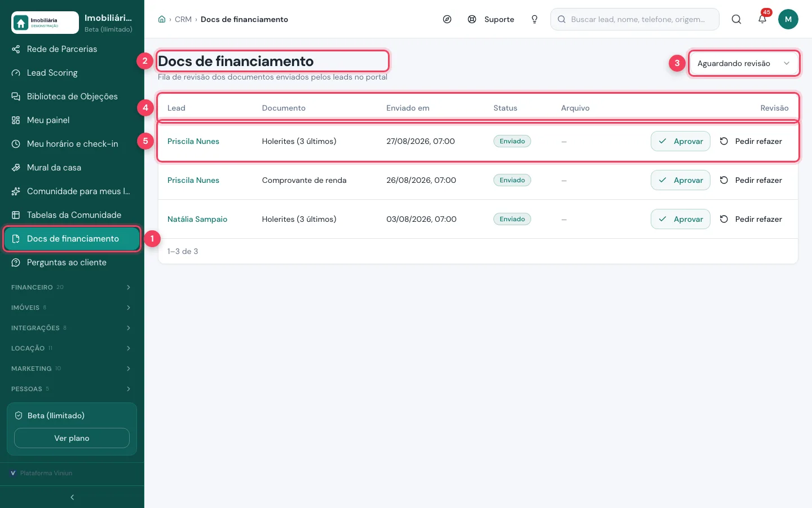Click the Rede de Parcerias share icon
This screenshot has width=812, height=508.
[x=16, y=49]
